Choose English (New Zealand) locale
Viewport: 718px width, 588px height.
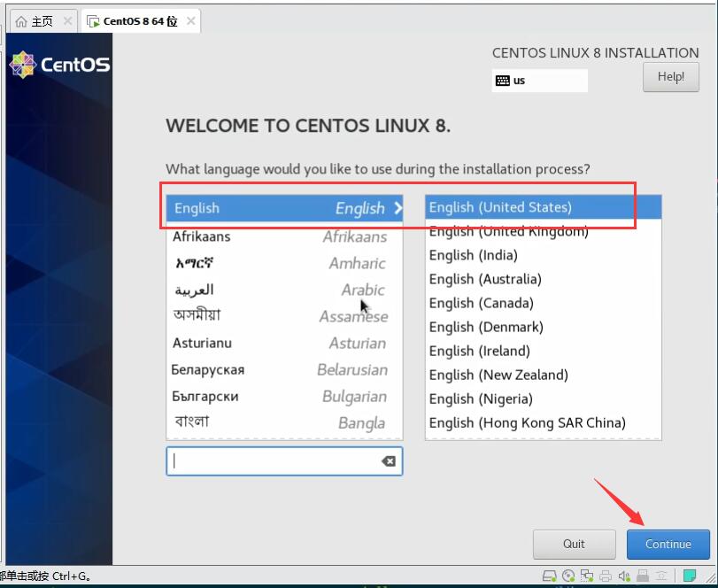543,375
